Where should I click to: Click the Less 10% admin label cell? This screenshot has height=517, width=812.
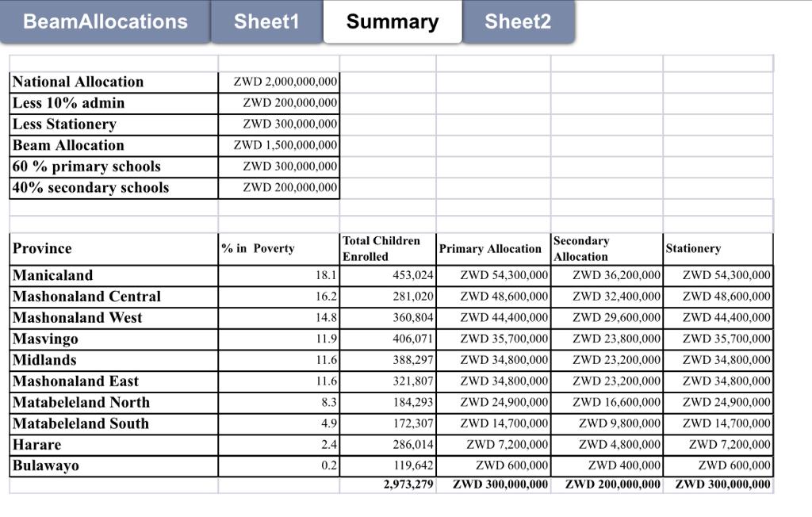114,103
